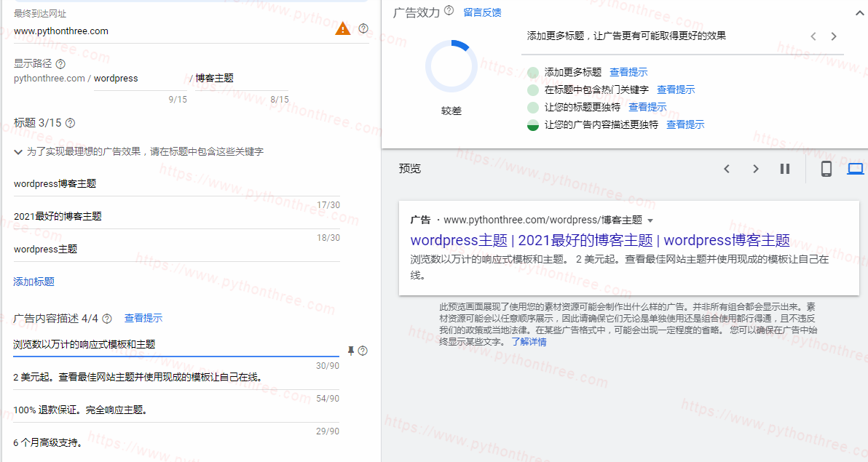Screen dimensions: 868x462
Task: Click 添加标题 to add a headline
Action: point(33,282)
